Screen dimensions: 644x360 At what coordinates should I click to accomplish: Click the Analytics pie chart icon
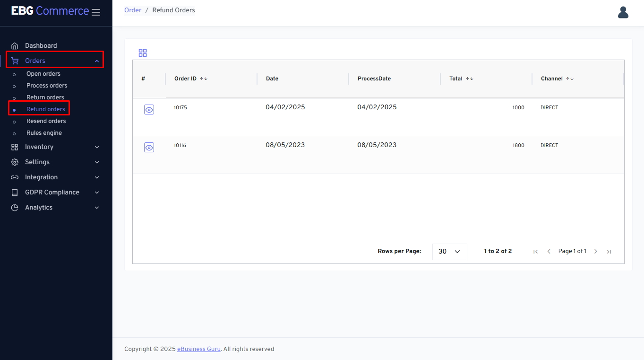[15, 208]
